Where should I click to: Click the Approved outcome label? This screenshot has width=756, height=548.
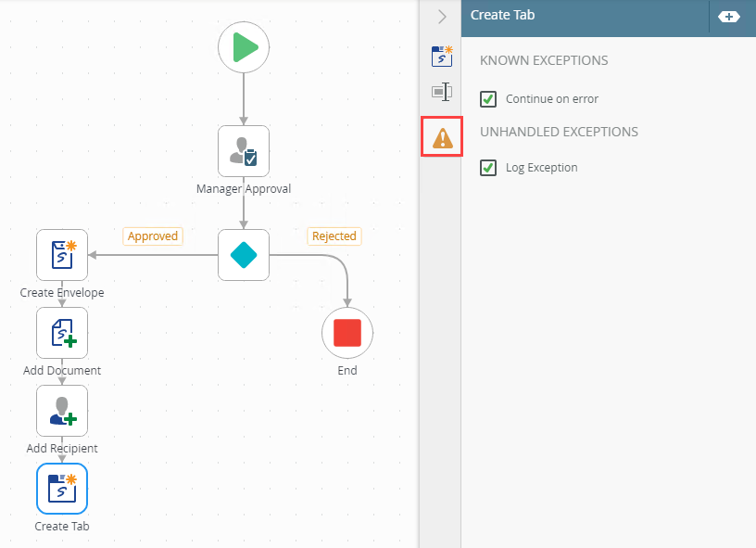[153, 236]
